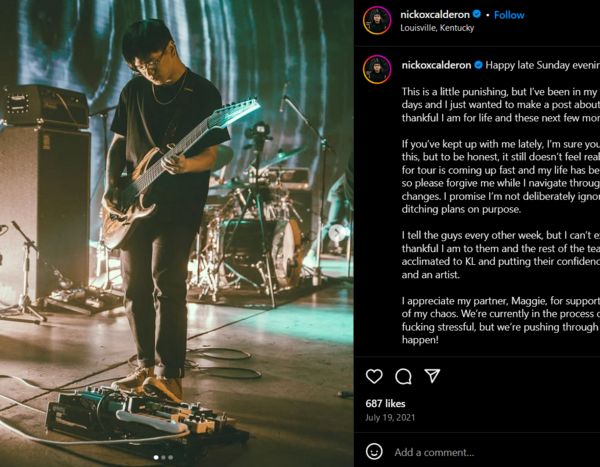The height and width of the screenshot is (467, 600).
Task: Click the profile avatar beside the caption
Action: click(377, 69)
